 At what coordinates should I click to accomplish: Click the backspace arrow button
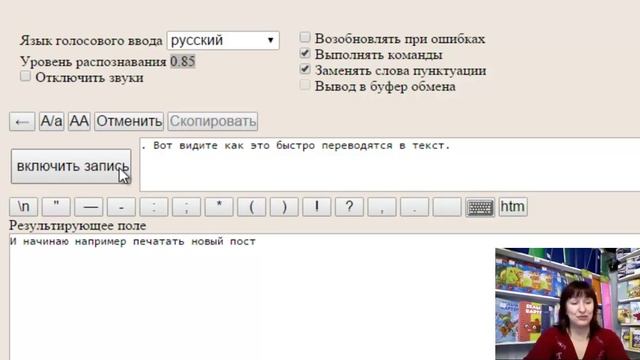tap(22, 122)
